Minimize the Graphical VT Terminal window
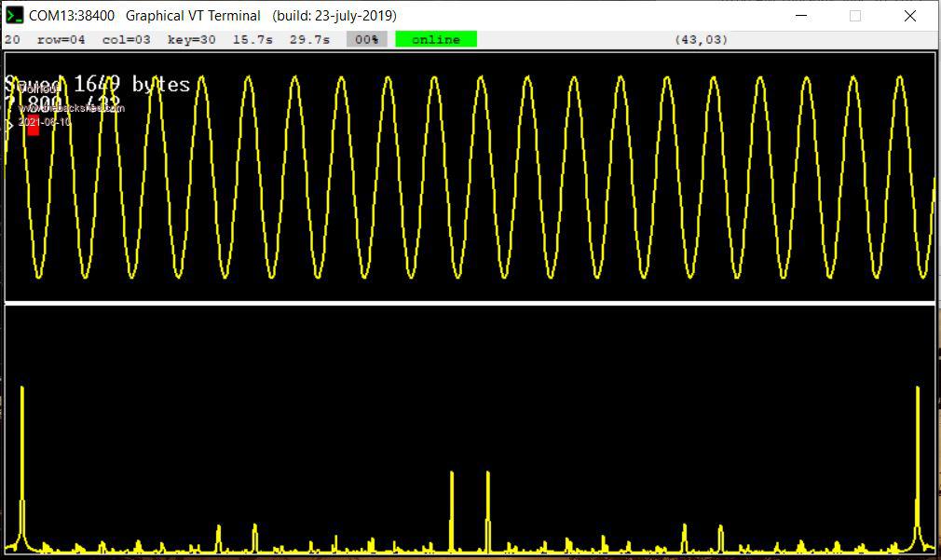The image size is (941, 560). pos(801,16)
